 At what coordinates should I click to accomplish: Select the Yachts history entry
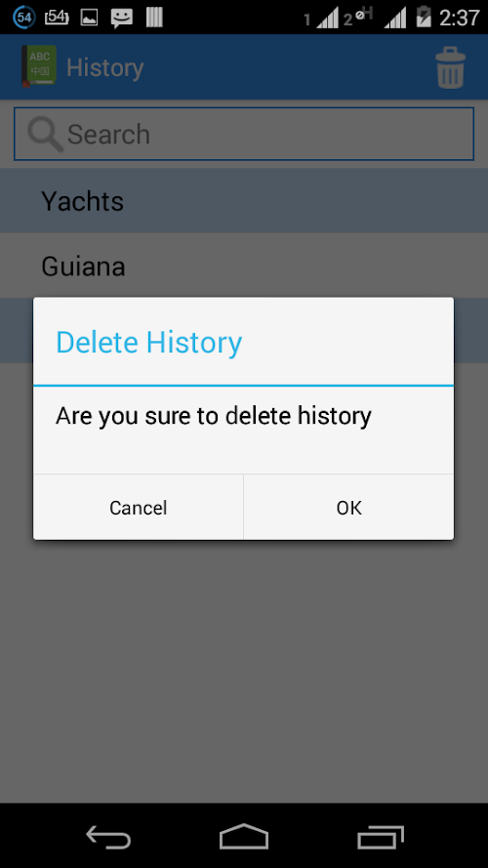point(244,201)
